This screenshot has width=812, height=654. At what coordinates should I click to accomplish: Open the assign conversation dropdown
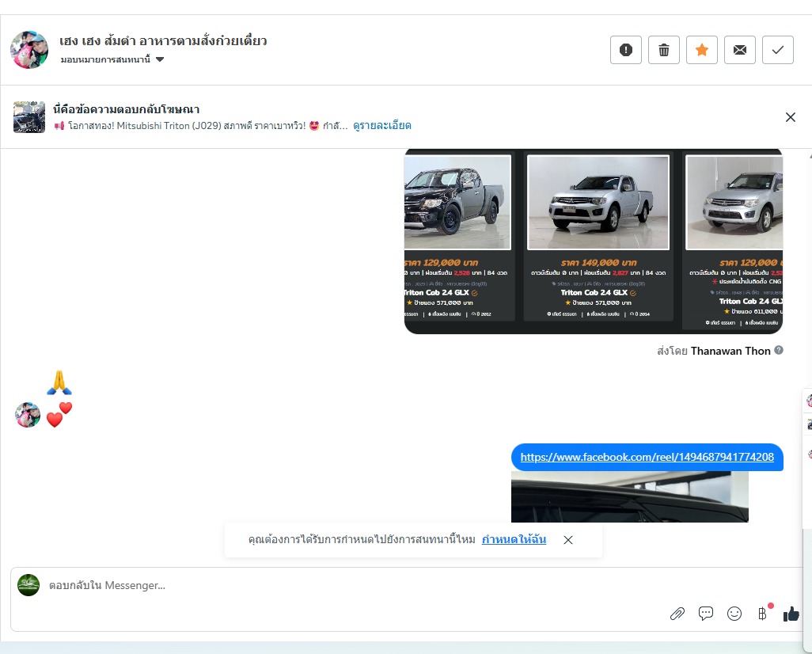[112, 59]
